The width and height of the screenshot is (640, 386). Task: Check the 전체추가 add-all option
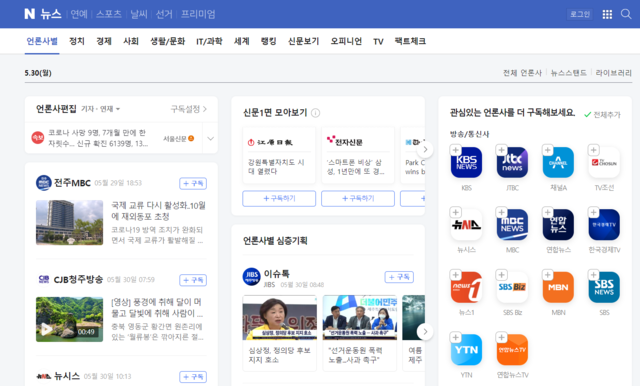(x=602, y=115)
